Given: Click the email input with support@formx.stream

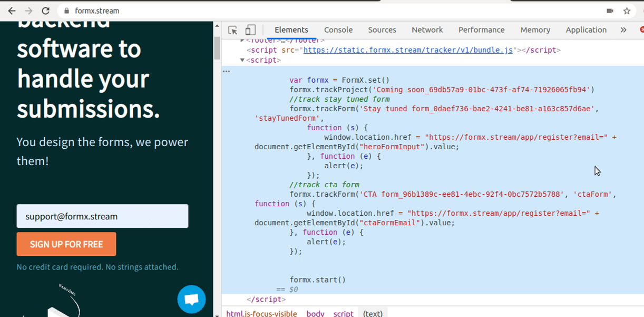Looking at the screenshot, I should click(102, 216).
